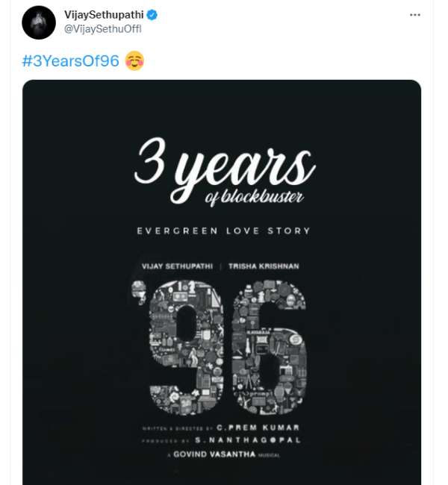Screen dimensions: 448x485
Task: Click the blushing smiley emoji
Action: (x=134, y=61)
